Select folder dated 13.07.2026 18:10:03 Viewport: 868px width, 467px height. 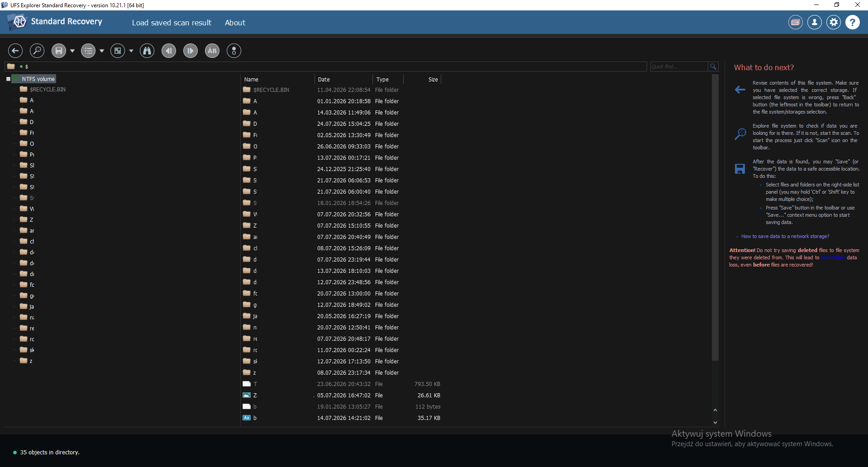tap(342, 271)
